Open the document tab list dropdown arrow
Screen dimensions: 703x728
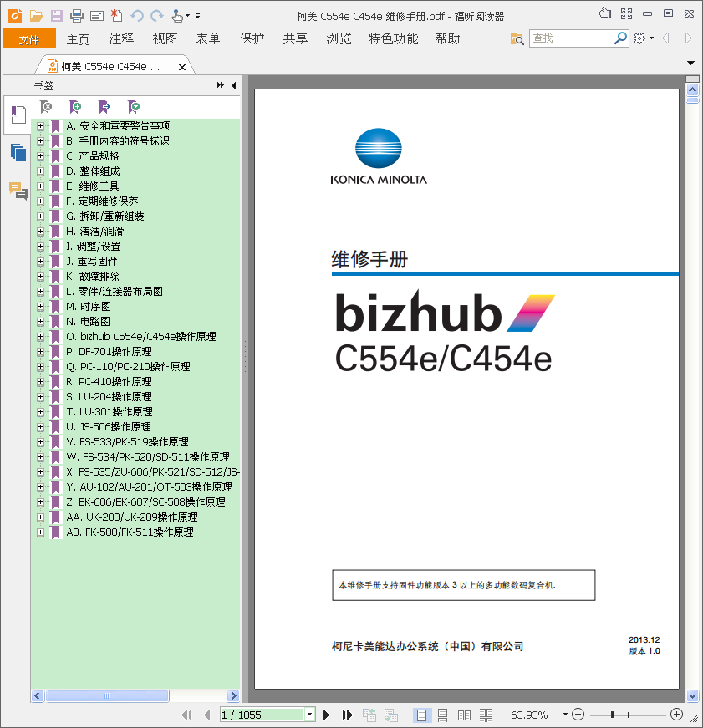[691, 63]
